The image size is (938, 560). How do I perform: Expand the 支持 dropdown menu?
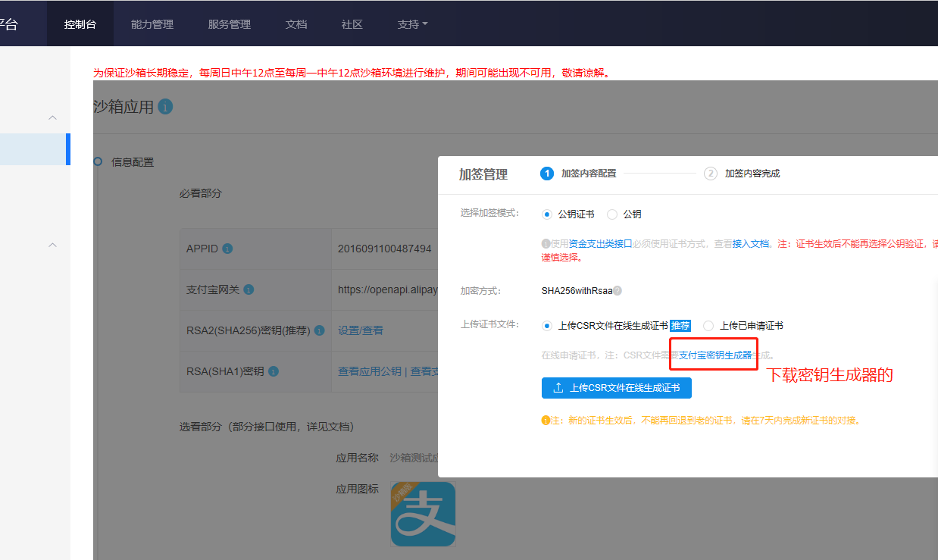(412, 24)
